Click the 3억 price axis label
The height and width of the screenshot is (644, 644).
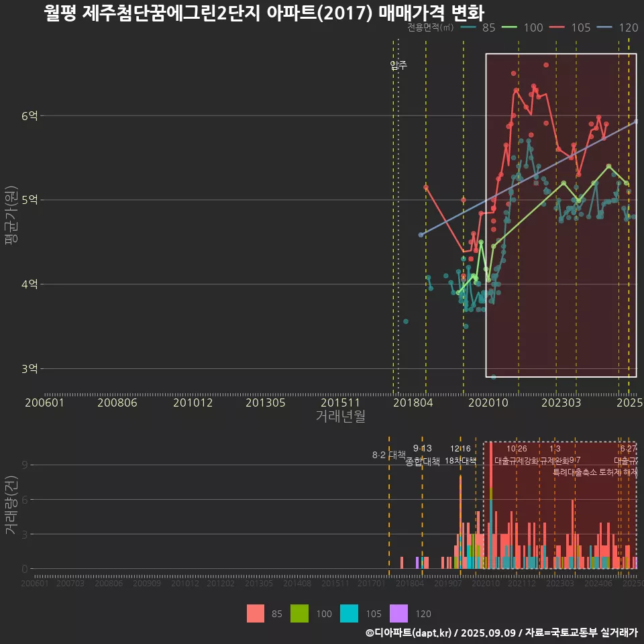click(x=30, y=369)
